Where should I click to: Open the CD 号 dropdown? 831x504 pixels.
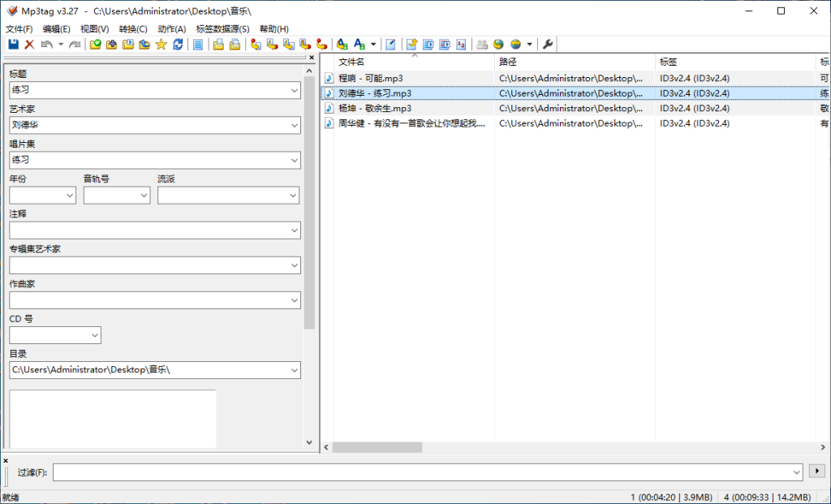[x=95, y=335]
